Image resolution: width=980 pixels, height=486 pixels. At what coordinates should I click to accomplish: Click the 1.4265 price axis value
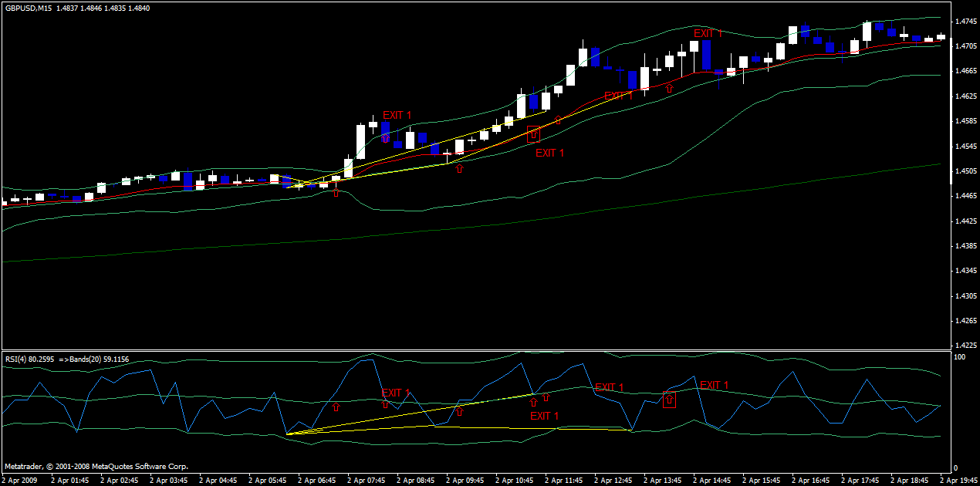[x=965, y=321]
